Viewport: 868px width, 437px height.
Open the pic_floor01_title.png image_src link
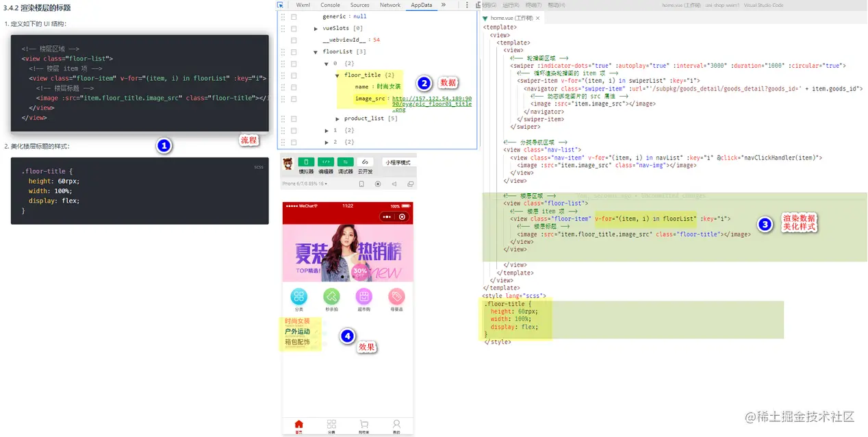click(432, 104)
